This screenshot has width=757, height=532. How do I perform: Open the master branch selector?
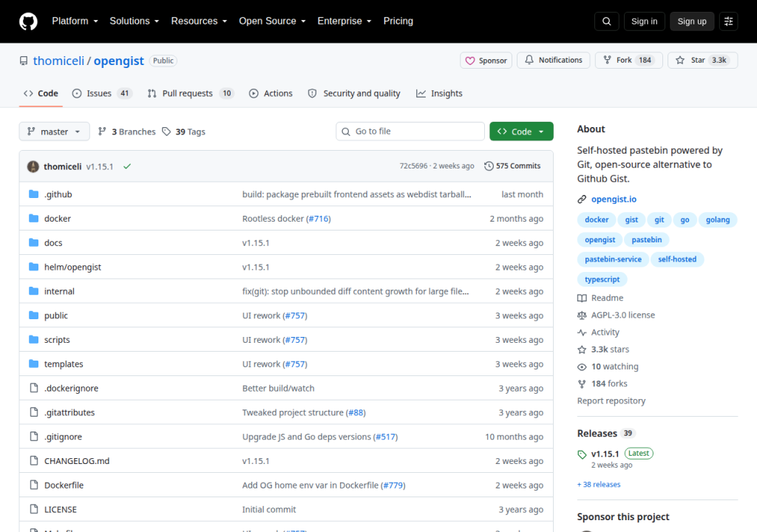(x=54, y=132)
